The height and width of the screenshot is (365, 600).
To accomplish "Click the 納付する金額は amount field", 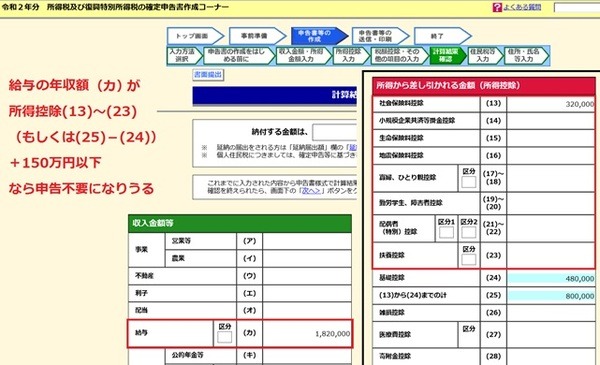I will [x=334, y=132].
